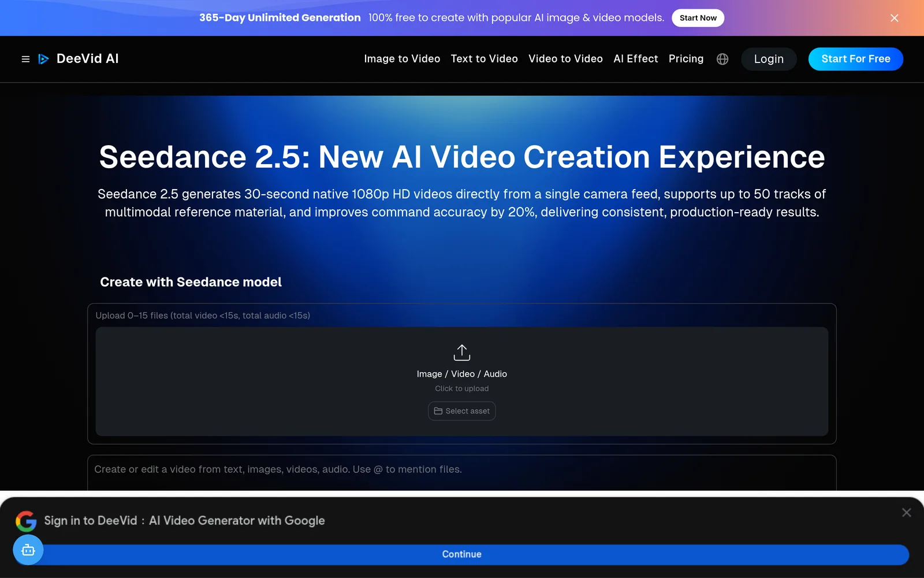
Task: Go to Text to Video
Action: click(484, 59)
